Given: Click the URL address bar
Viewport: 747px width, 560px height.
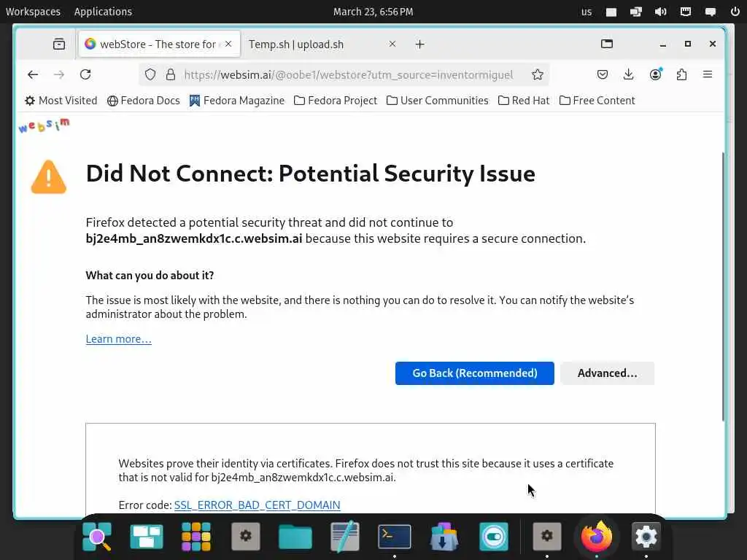Looking at the screenshot, I should pos(349,74).
